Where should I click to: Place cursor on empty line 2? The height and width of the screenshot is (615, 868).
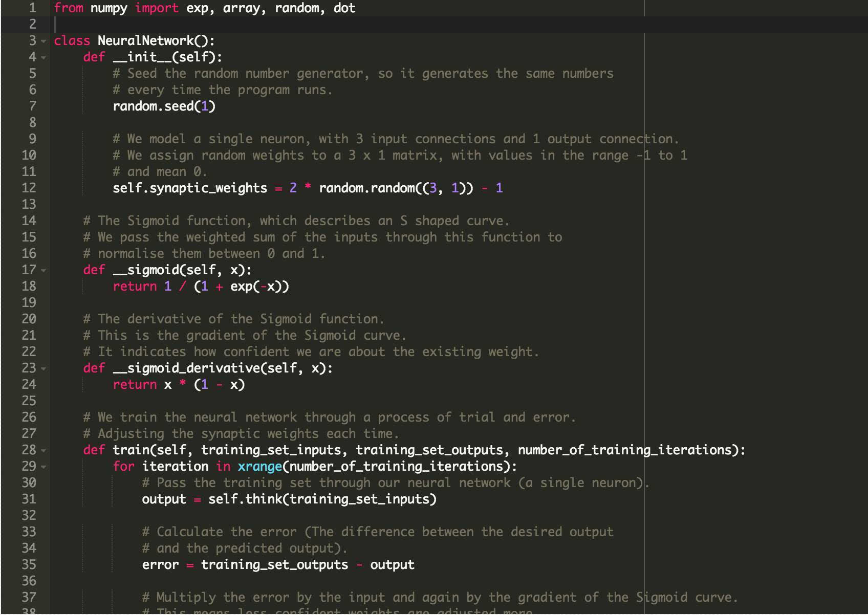point(205,25)
